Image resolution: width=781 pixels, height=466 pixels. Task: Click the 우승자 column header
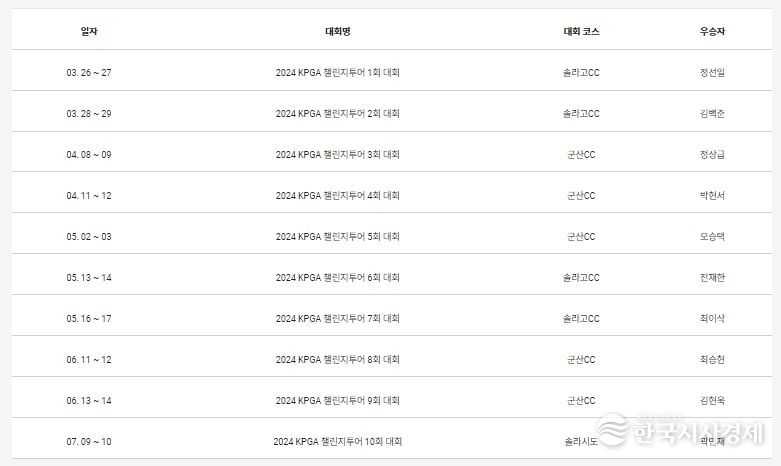713,31
